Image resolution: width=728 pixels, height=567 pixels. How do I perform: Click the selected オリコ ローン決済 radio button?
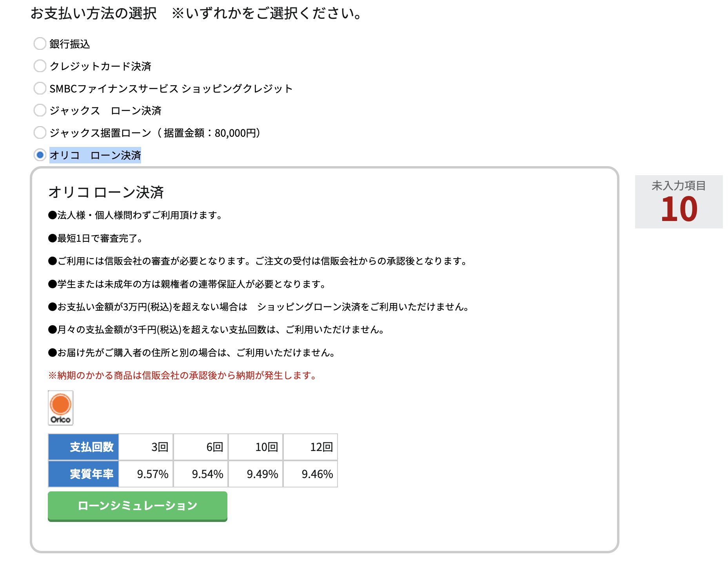[x=40, y=155]
